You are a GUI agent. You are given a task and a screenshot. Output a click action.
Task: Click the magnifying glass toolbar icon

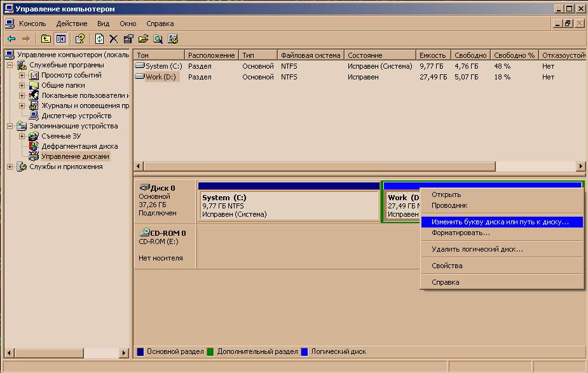(158, 39)
